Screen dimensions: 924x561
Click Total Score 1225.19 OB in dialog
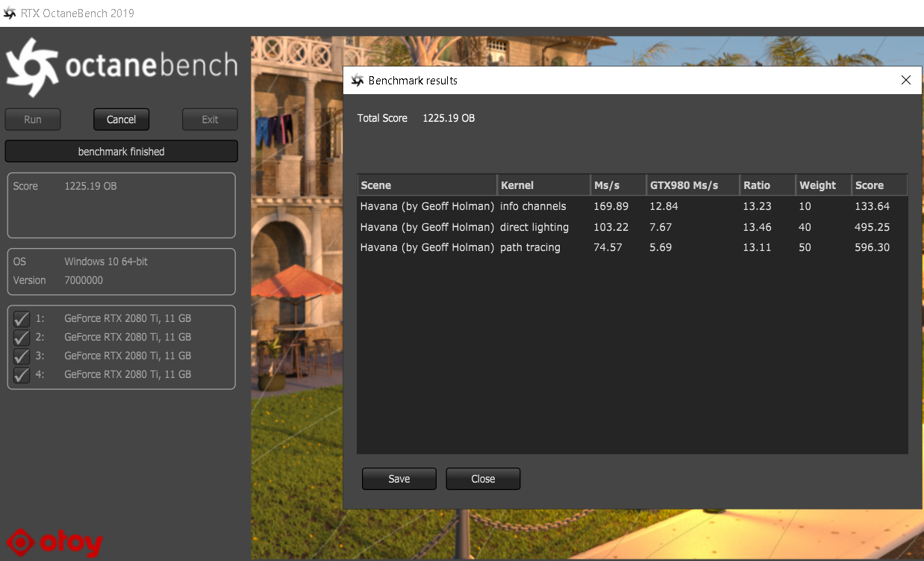point(416,118)
